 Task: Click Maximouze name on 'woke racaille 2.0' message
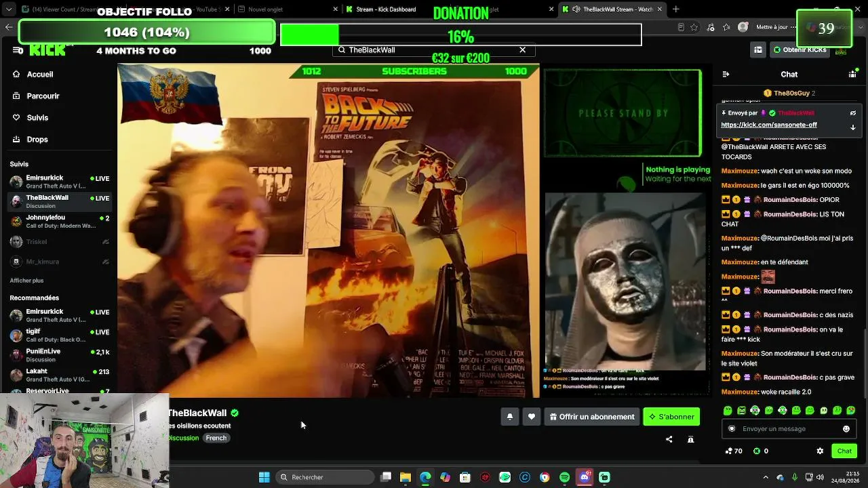pyautogui.click(x=739, y=392)
